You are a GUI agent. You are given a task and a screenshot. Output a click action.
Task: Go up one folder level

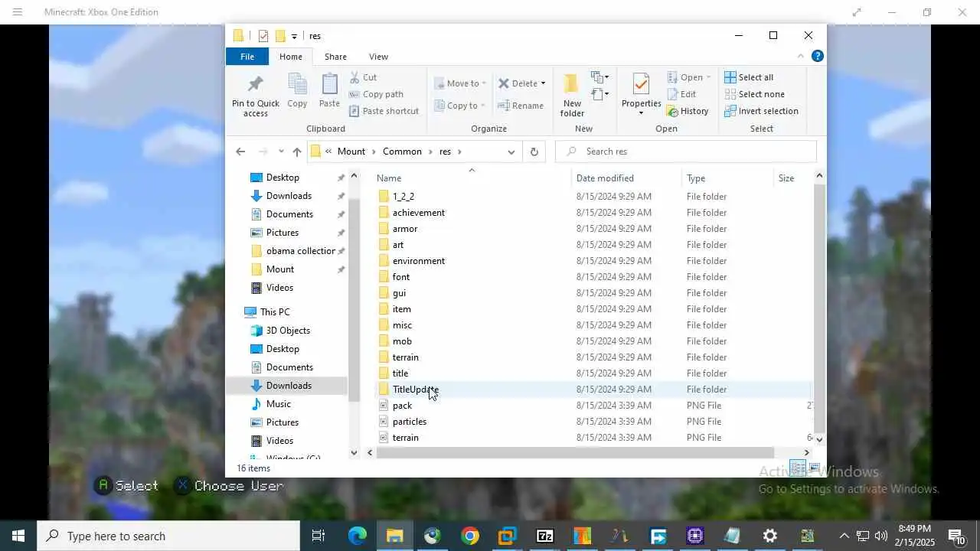297,152
